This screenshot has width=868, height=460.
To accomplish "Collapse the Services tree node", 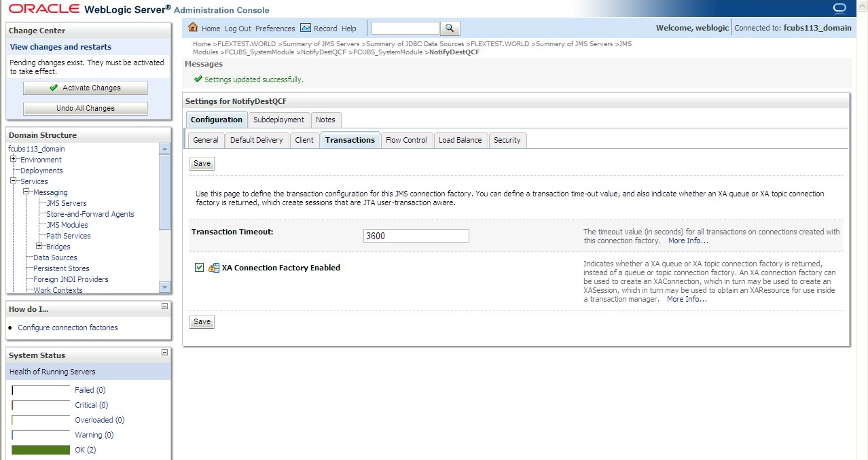I will coord(14,181).
